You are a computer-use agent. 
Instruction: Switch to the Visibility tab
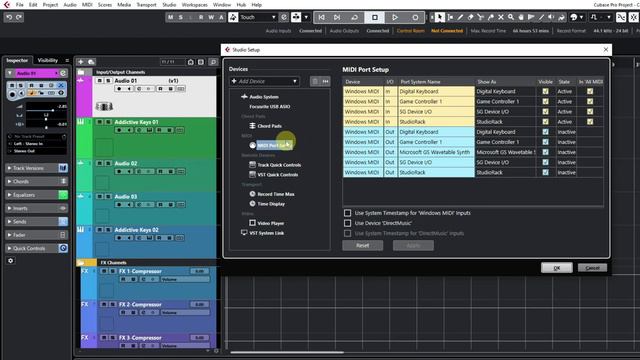48,60
